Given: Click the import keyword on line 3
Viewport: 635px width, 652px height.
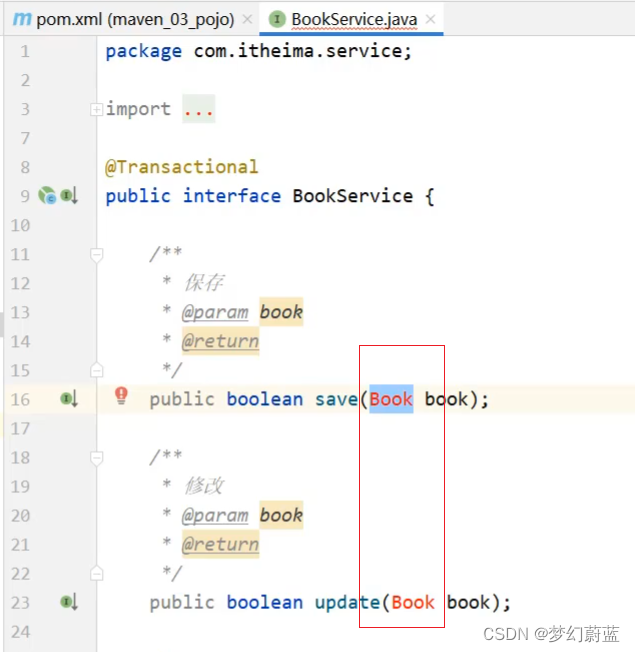Looking at the screenshot, I should [x=138, y=109].
